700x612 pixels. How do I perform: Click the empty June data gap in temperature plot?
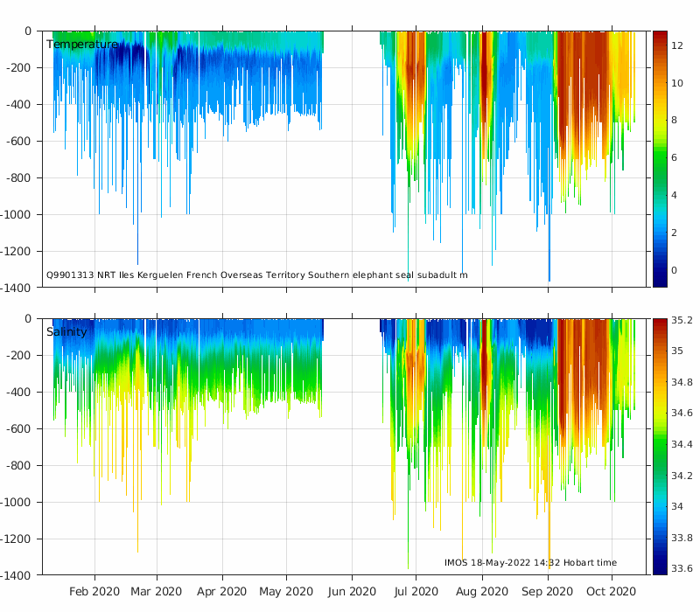[352, 156]
